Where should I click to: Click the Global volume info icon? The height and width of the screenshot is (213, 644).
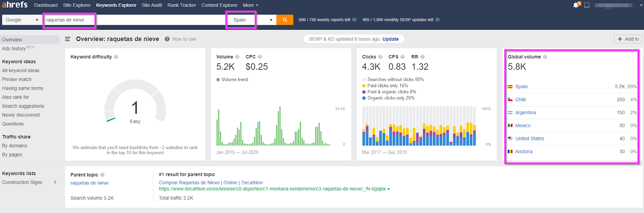(545, 57)
